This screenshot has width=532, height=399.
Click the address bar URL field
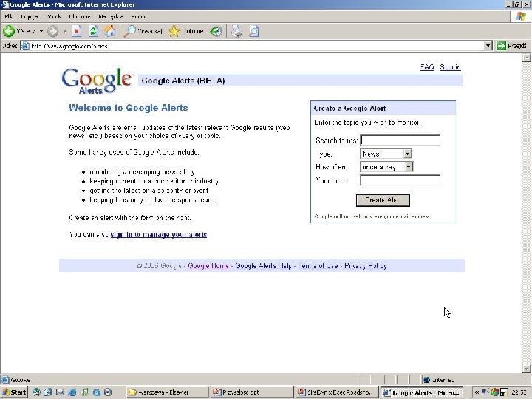tap(253, 46)
